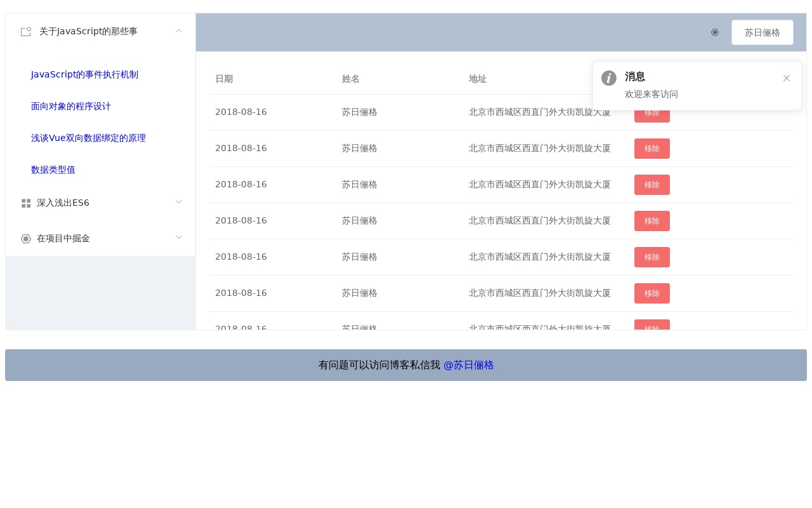
Task: Click 移除 button in sixth table row
Action: pos(652,293)
